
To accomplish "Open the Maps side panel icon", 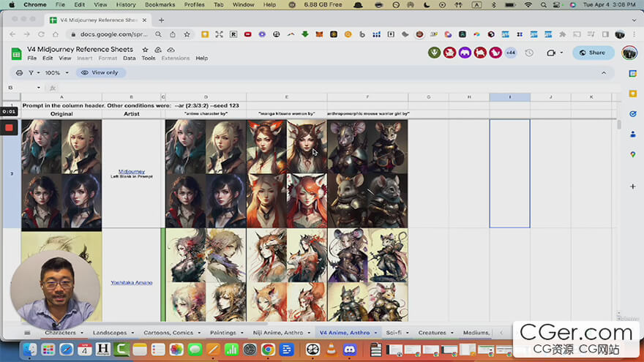I will (x=633, y=154).
